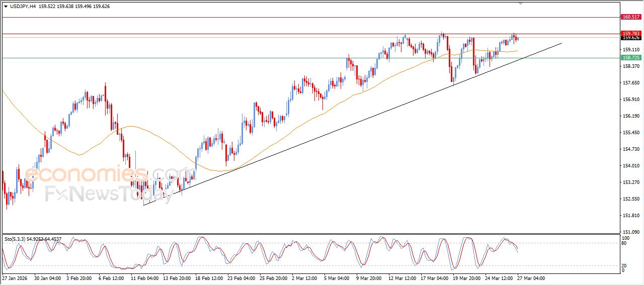Click the 11 Feb 04:00 time label
Image resolution: width=644 pixels, height=285 pixels.
coord(145,278)
